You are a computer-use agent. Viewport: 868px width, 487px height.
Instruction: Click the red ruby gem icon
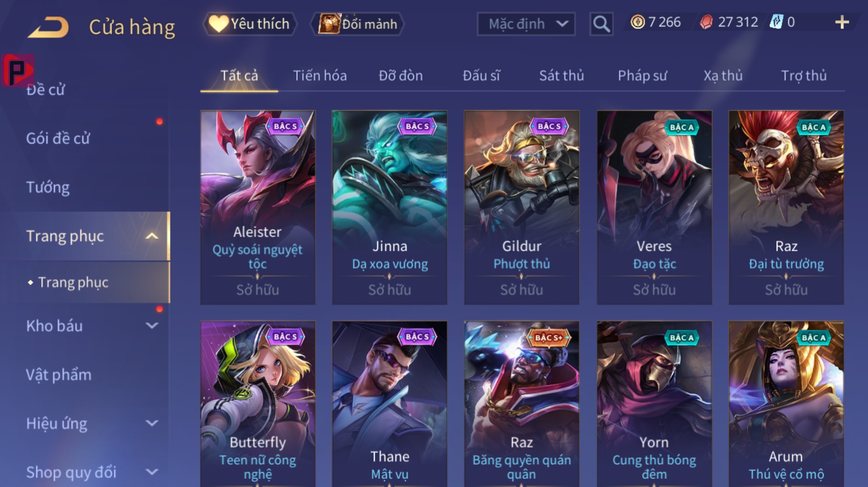tap(706, 22)
